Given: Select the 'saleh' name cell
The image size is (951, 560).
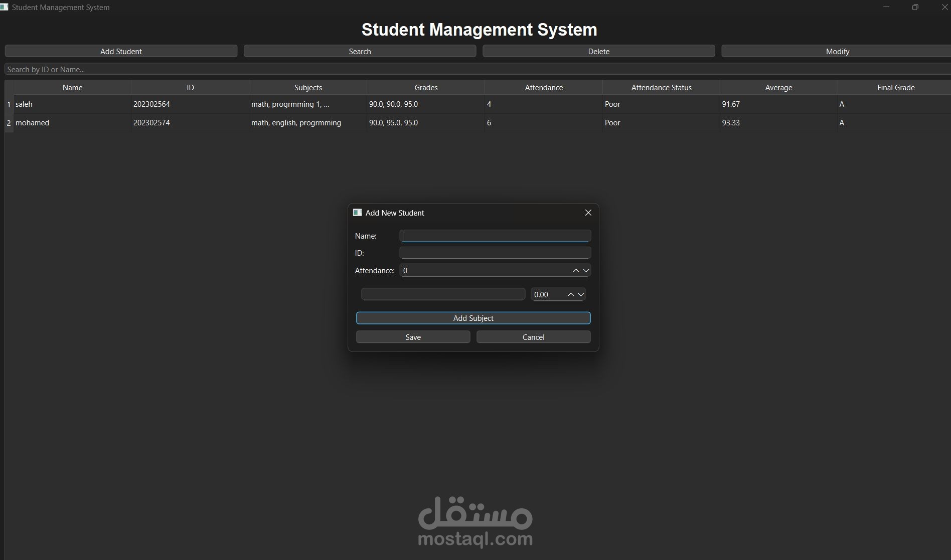Looking at the screenshot, I should [72, 104].
